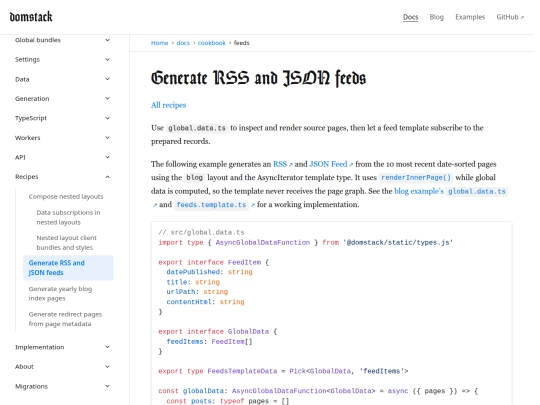Select Generate RSS and JSON feeds item
The image size is (540, 405).
coord(68,268)
